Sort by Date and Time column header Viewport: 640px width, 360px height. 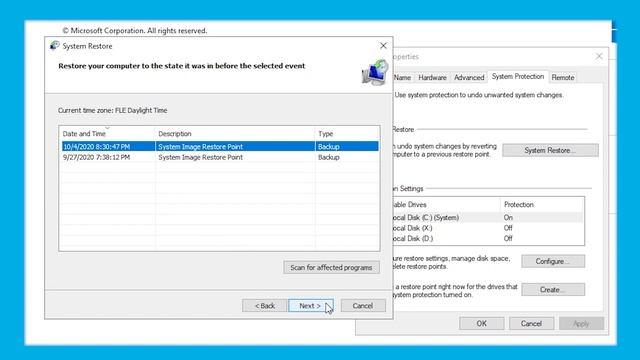point(107,133)
